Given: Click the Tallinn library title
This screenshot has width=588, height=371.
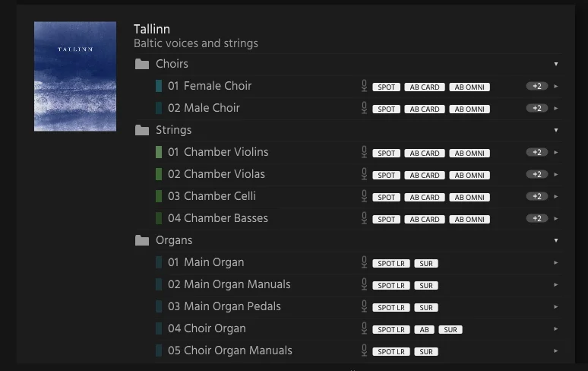Looking at the screenshot, I should 152,29.
